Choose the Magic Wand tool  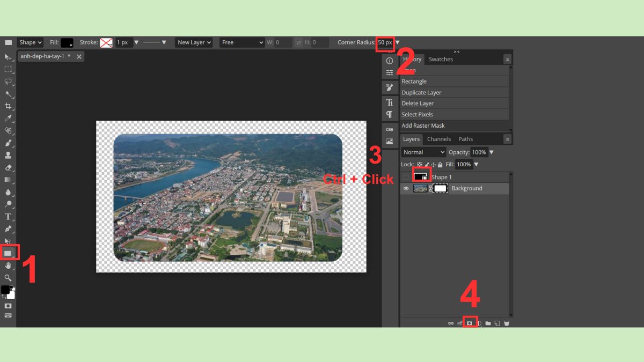click(8, 94)
